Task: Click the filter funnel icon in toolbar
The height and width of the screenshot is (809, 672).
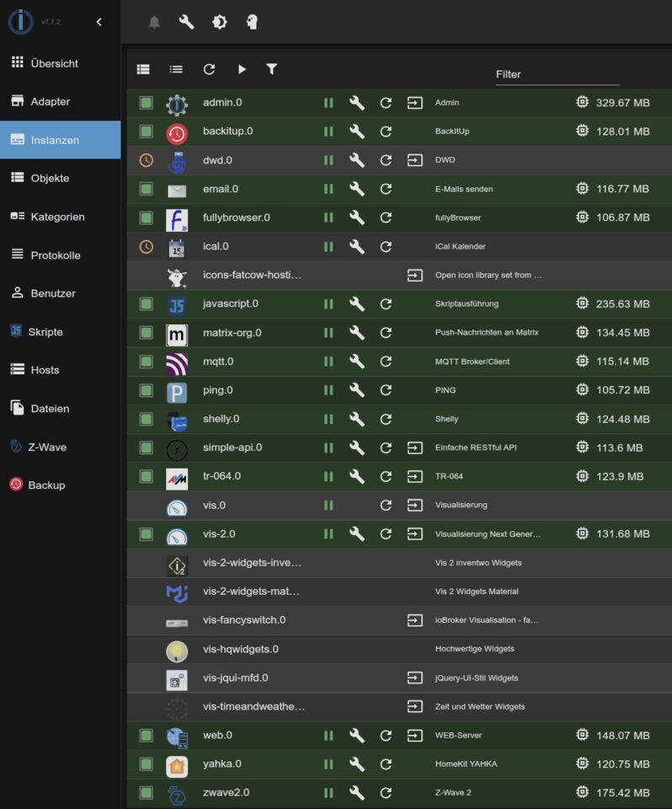Action: (271, 70)
